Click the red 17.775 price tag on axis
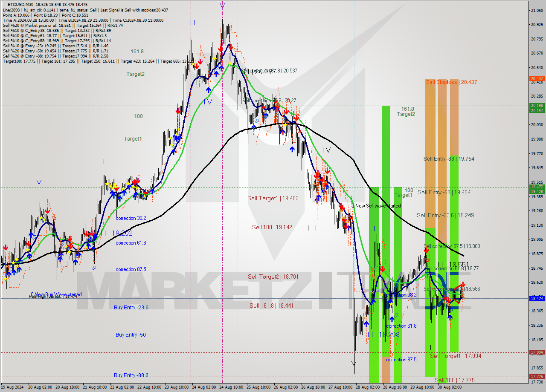The height and width of the screenshot is (392, 546). pyautogui.click(x=537, y=377)
